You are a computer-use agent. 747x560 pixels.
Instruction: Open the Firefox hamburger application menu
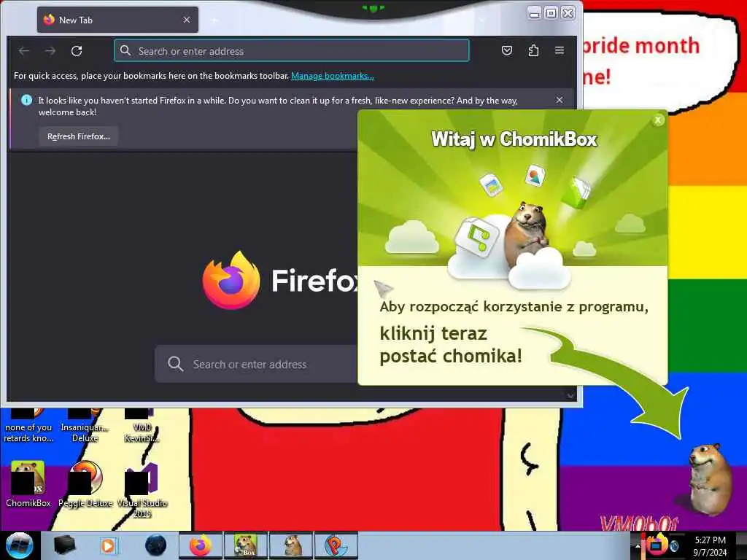(560, 50)
